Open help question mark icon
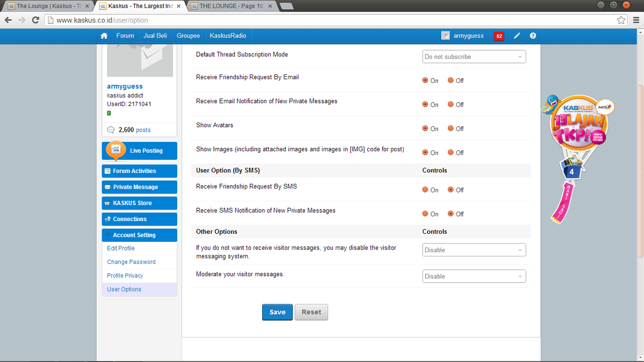The height and width of the screenshot is (362, 644). point(533,36)
